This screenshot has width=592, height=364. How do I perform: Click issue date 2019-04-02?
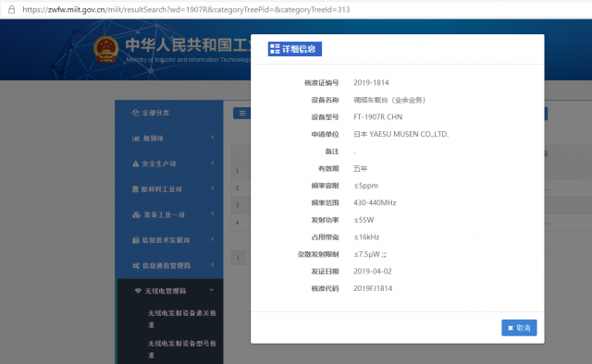click(x=373, y=272)
